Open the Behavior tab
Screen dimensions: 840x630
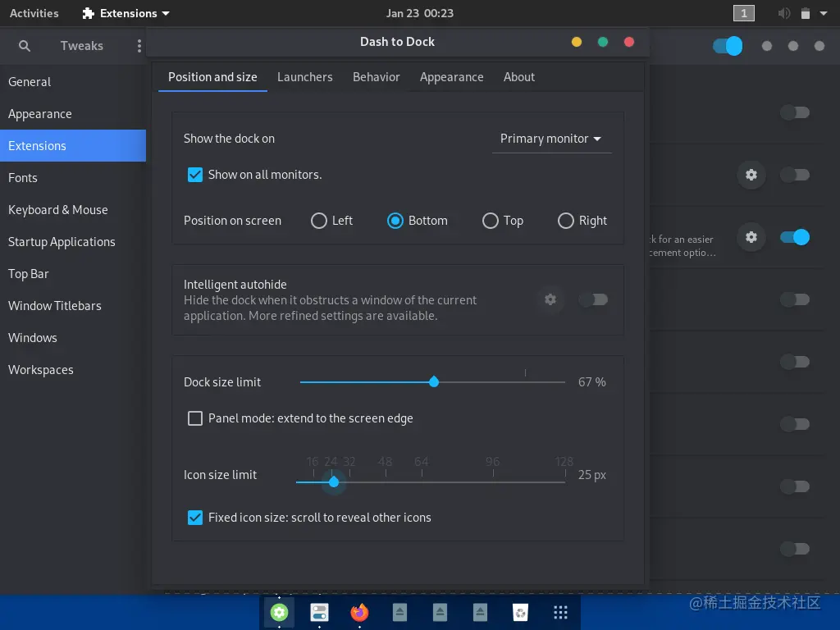click(x=376, y=77)
